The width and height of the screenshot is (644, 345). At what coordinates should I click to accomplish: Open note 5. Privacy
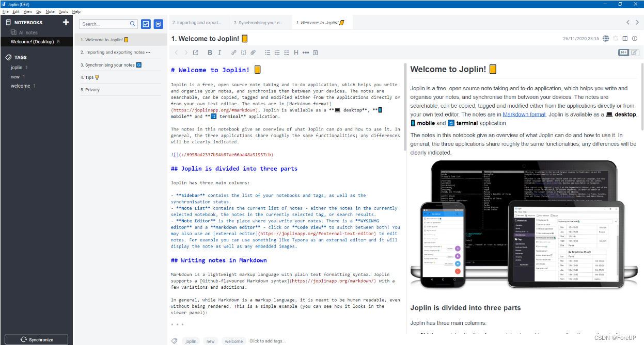pos(121,90)
